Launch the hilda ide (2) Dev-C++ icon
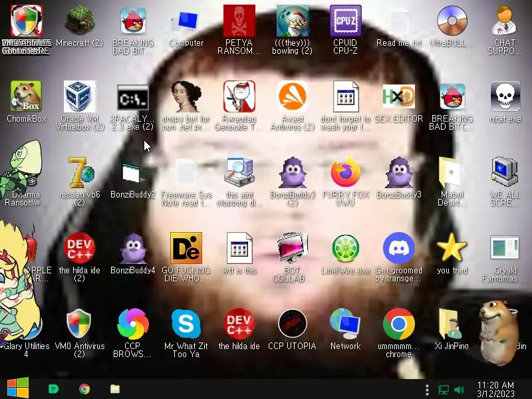Screen dimensions: 532x399 [79, 248]
